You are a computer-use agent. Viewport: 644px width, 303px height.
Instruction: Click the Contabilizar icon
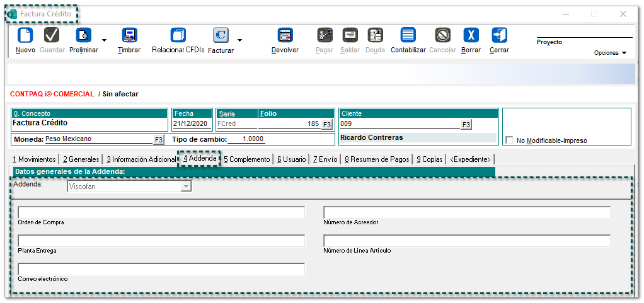[408, 35]
